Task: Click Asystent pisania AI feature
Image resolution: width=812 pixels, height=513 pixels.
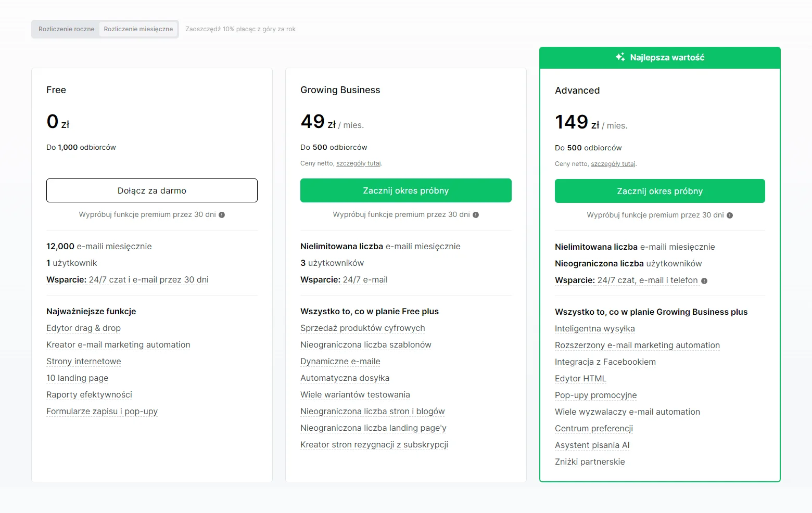Action: [592, 445]
